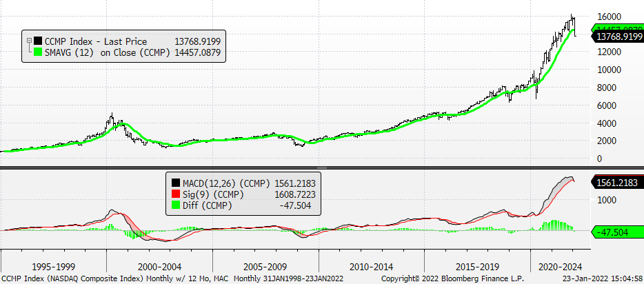
Task: Click the 0 price axis label
Action: (599, 159)
